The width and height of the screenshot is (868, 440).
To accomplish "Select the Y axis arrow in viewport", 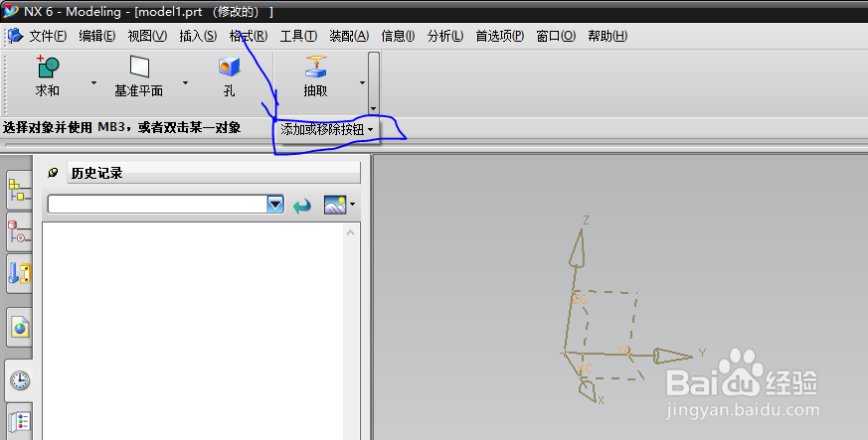I will 672,356.
